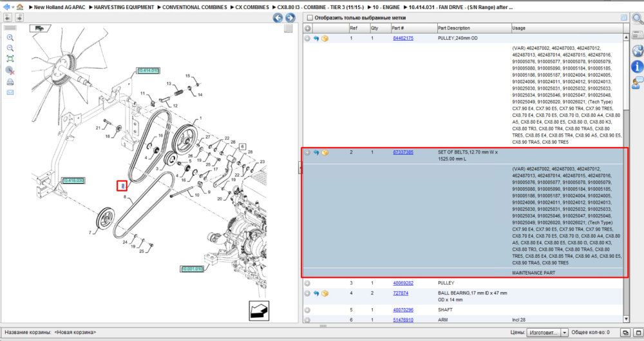
Task: Click blue replacement arrow for part 727874
Action: 316,294
